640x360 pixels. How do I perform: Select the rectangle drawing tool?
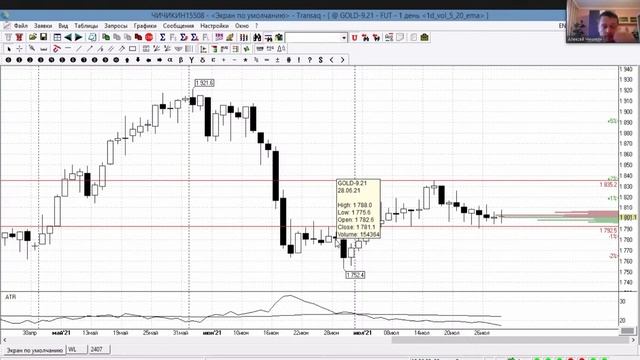click(x=133, y=49)
